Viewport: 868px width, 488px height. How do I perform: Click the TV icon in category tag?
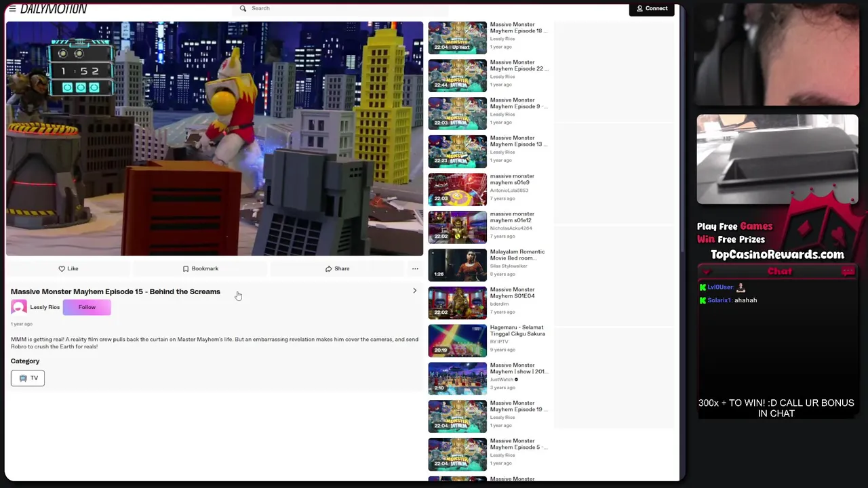click(x=23, y=378)
